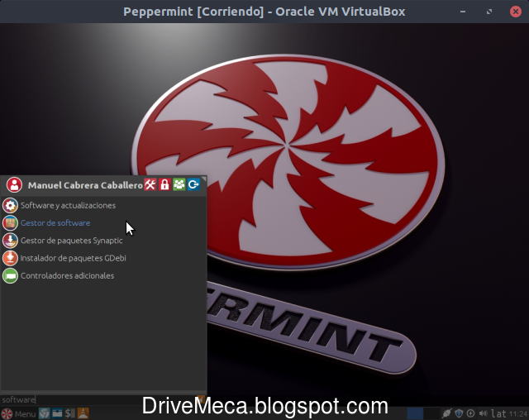The width and height of the screenshot is (529, 420).
Task: Switch to first workspace in pager
Action: click(415, 413)
